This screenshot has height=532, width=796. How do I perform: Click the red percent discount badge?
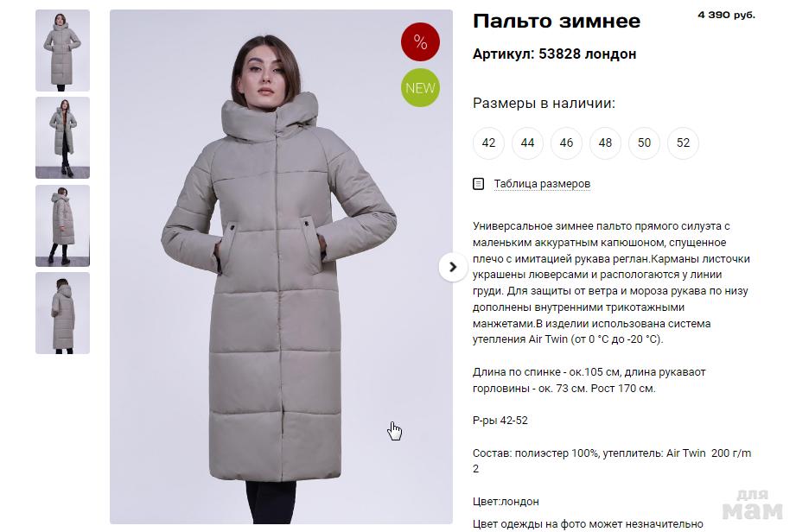tap(420, 41)
